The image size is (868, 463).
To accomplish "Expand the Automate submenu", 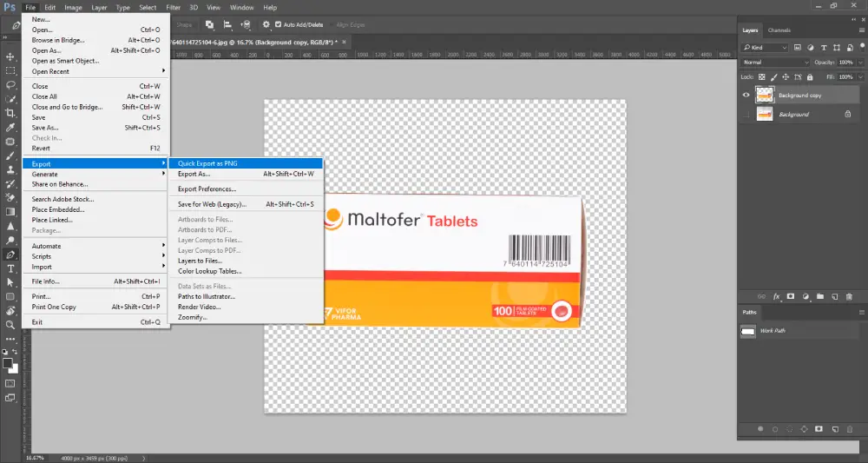I will [95, 246].
